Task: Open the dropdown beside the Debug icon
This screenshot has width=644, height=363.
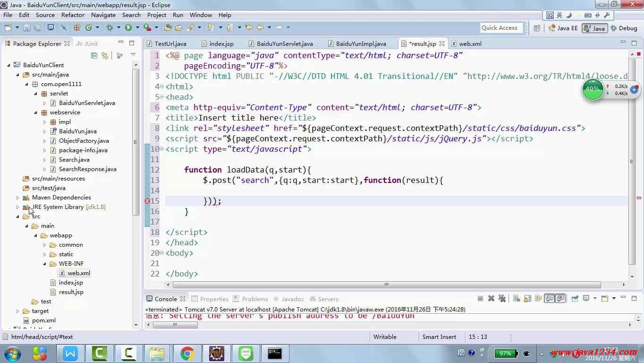Action: 119,28
